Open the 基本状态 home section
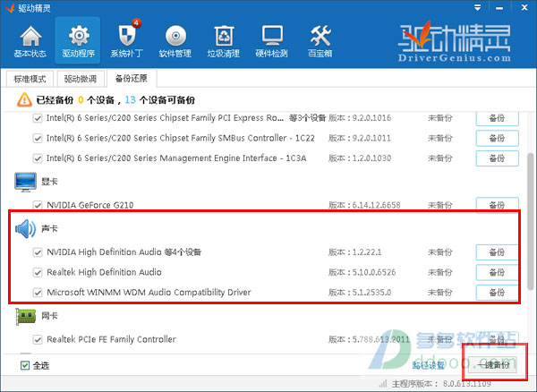537x392 pixels. [30, 41]
